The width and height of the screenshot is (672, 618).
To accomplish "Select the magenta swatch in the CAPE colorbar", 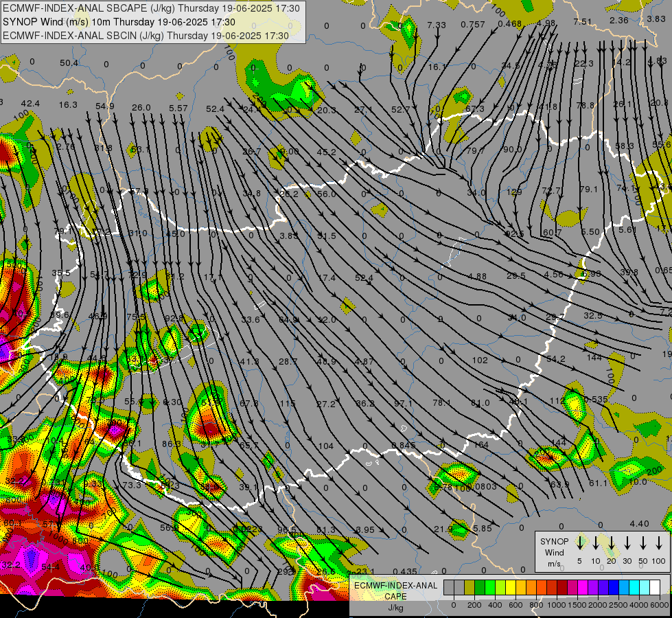I will tap(583, 588).
